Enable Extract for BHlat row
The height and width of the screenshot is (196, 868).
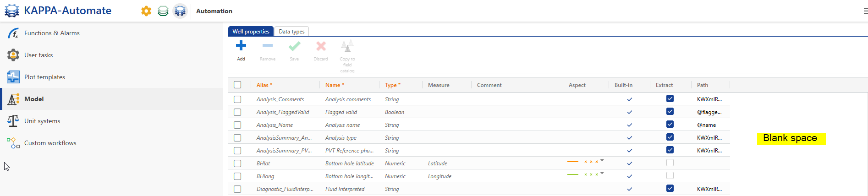coord(670,163)
